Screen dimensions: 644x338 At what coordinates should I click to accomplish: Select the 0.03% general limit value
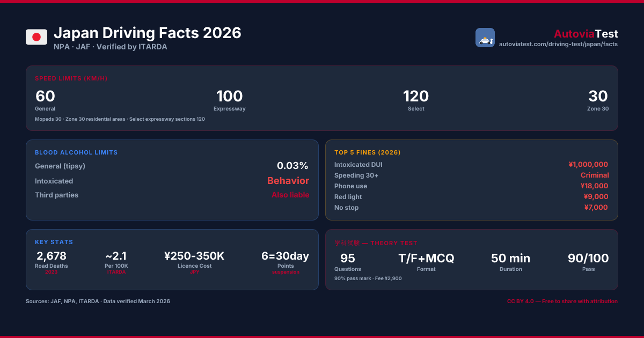[x=292, y=166]
